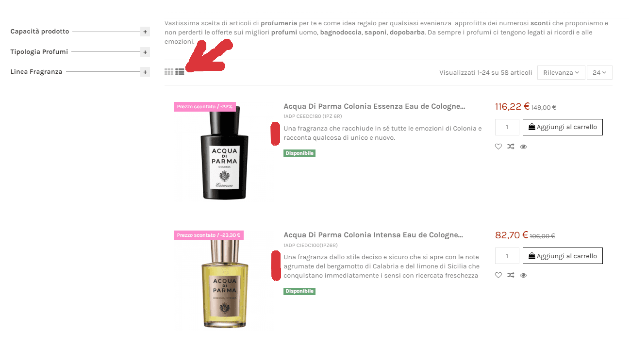This screenshot has height=364, width=631.
Task: Add Colonia Essenza to cart
Action: pos(563,127)
